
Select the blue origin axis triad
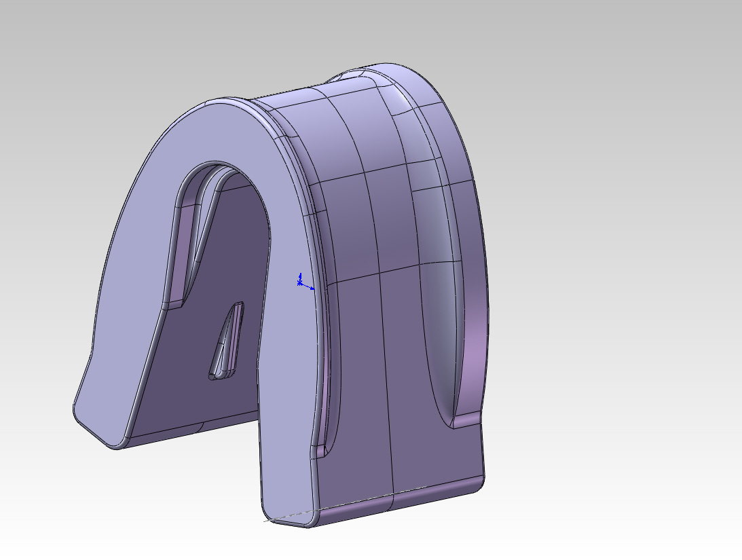point(303,282)
